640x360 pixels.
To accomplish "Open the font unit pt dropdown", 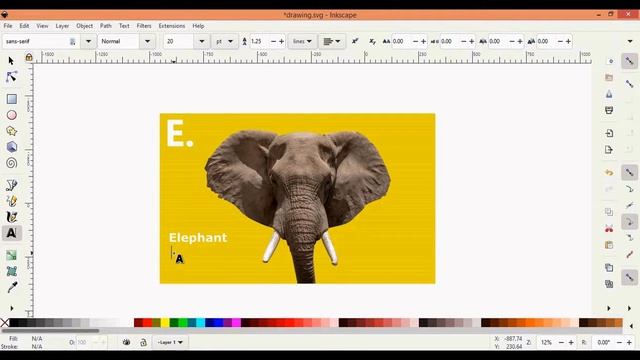I will 224,41.
